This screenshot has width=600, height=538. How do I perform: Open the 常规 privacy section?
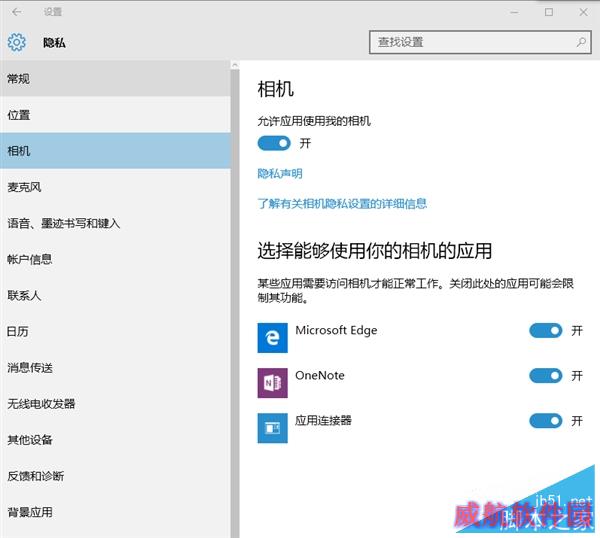tap(115, 79)
